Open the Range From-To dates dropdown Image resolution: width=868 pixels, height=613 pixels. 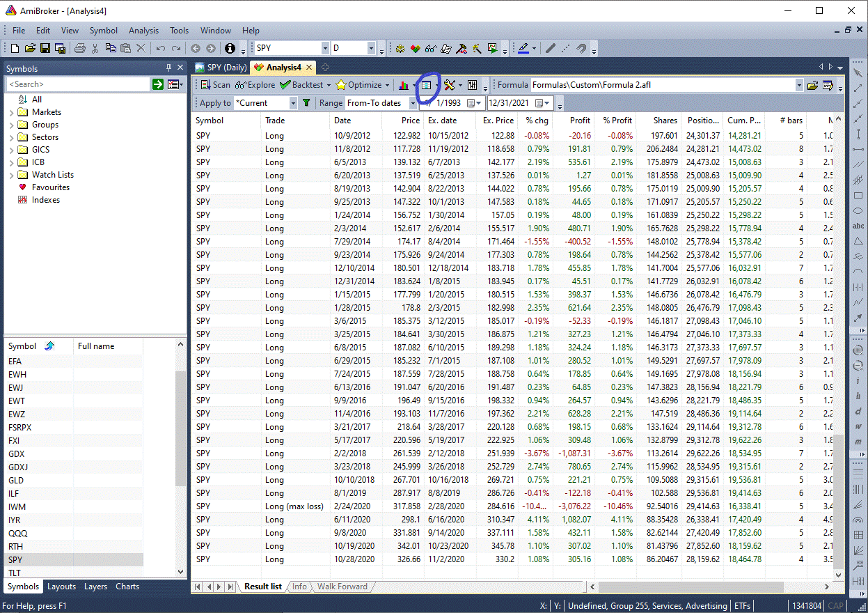413,103
